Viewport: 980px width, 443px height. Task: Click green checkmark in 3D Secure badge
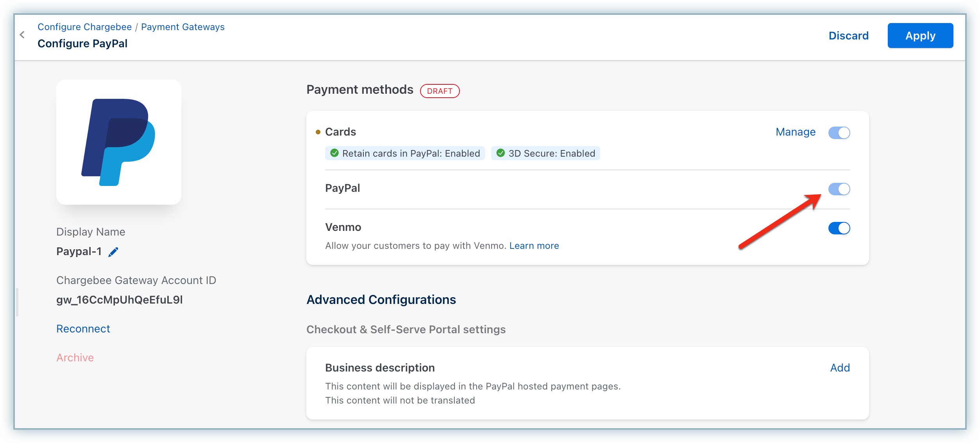(x=501, y=153)
